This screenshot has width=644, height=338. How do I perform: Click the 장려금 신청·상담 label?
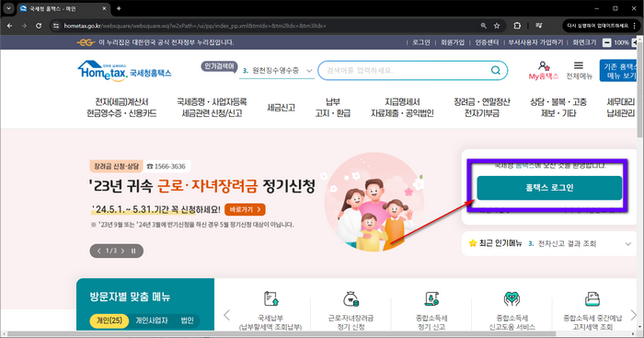coord(116,166)
